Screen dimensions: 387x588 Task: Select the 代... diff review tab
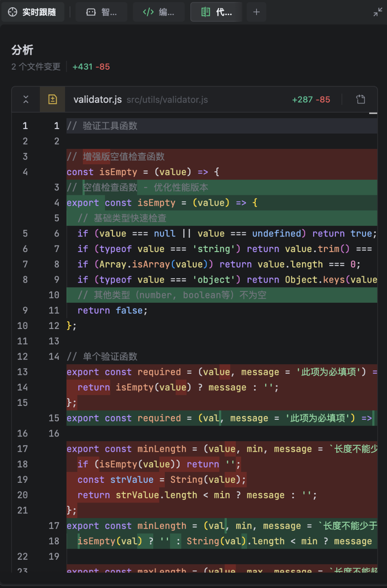(x=216, y=12)
